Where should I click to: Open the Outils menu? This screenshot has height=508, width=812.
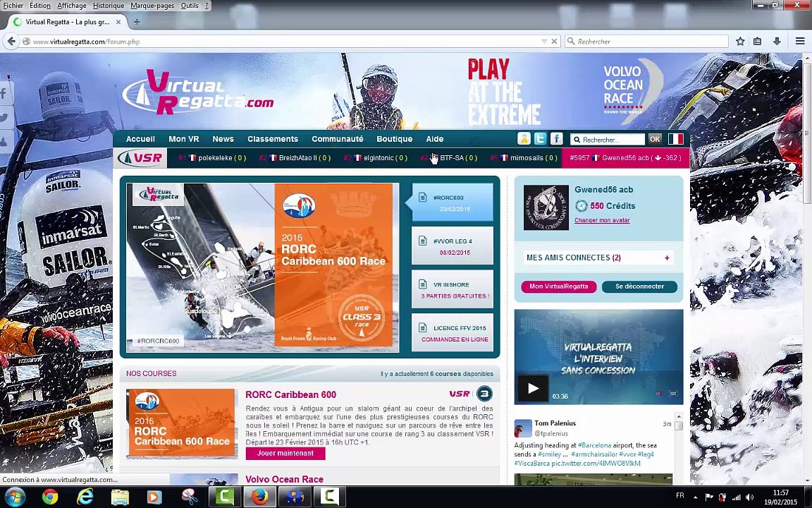[190, 5]
